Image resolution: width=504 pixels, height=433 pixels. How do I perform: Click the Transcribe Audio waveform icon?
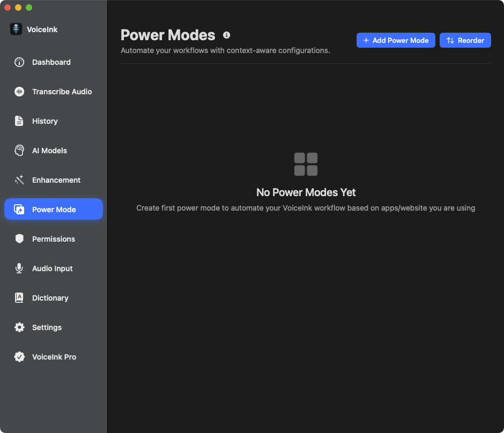pos(19,92)
